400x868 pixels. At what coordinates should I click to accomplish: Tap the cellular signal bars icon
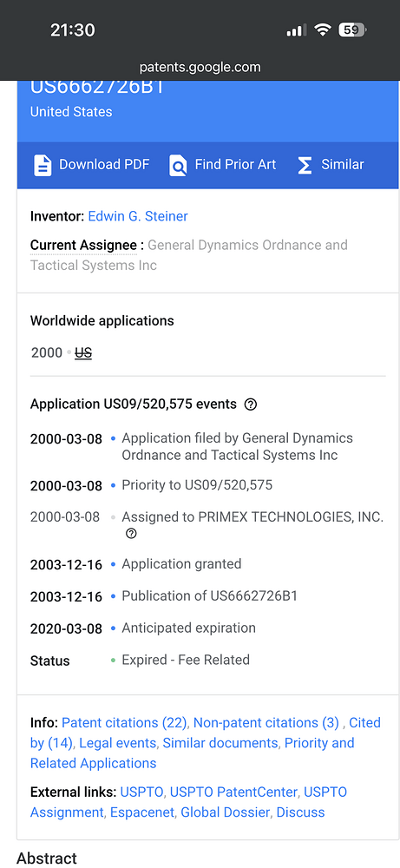click(x=296, y=30)
